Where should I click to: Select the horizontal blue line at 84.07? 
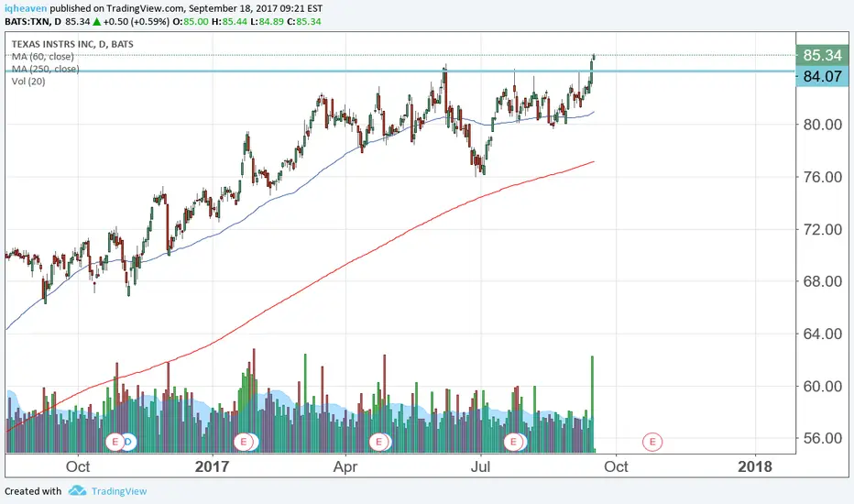(400, 71)
